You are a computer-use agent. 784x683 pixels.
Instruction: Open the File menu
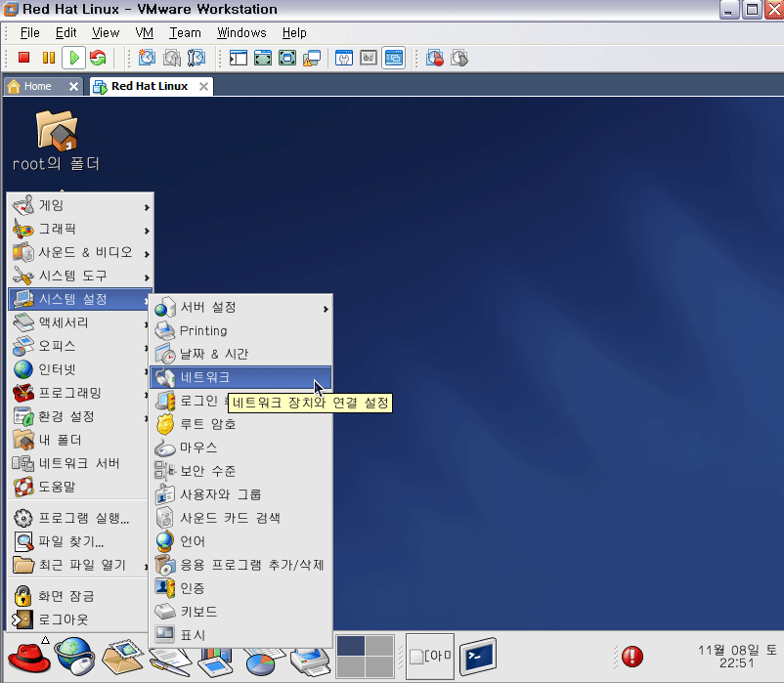tap(29, 33)
